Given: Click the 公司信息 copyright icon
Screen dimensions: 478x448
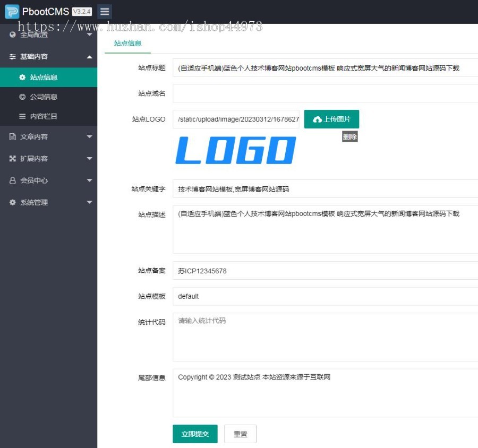Looking at the screenshot, I should 22,97.
